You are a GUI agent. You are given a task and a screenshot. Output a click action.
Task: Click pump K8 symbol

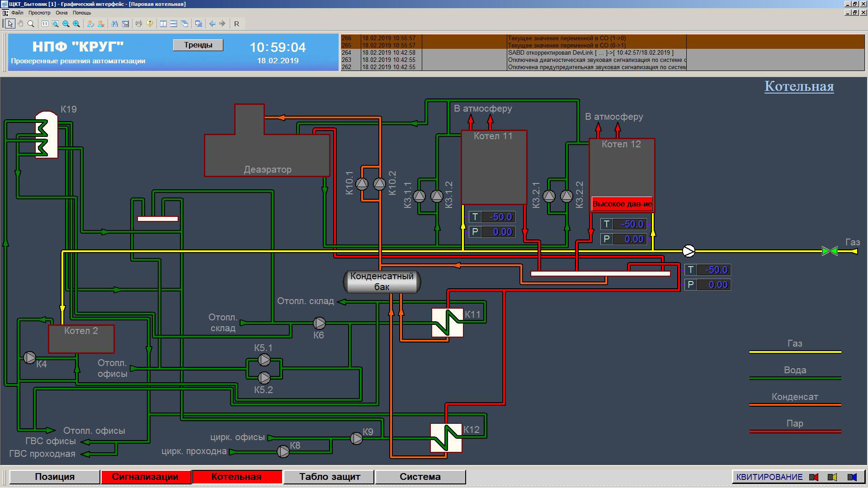(283, 451)
